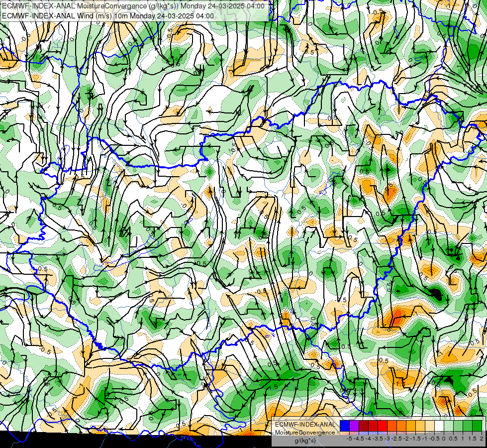The height and width of the screenshot is (448, 487).
Task: Click the medium green swatch between 1 and 1.5
Action: (x=468, y=426)
